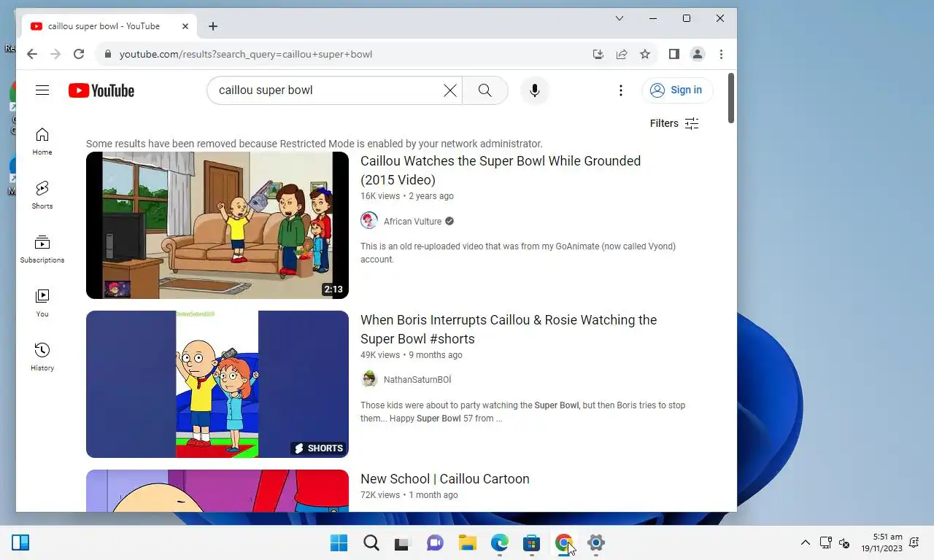Click title 'New School | Caillou Cartoon'
The height and width of the screenshot is (560, 934).
pos(445,479)
